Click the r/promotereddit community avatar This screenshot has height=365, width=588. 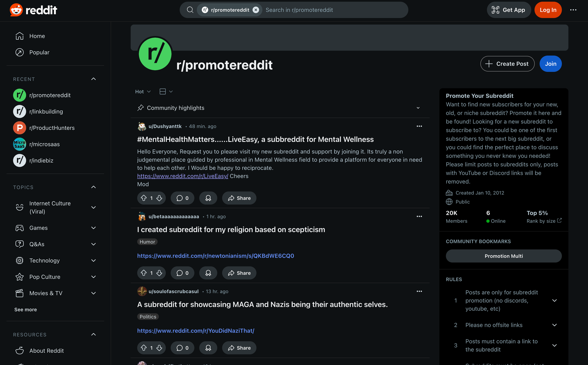[x=155, y=54]
